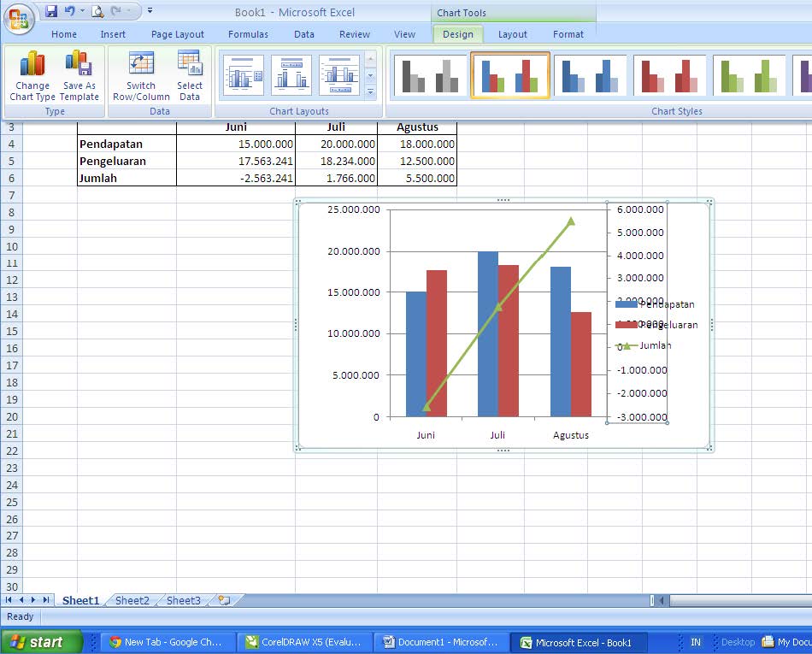The width and height of the screenshot is (812, 654).
Task: Open Customize Quick Access Toolbar dropdown
Action: click(x=150, y=10)
